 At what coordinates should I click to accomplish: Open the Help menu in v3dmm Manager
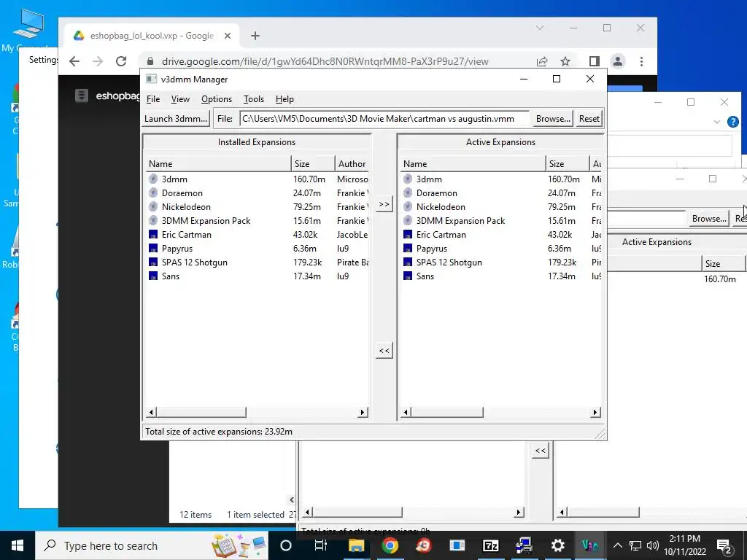click(285, 99)
